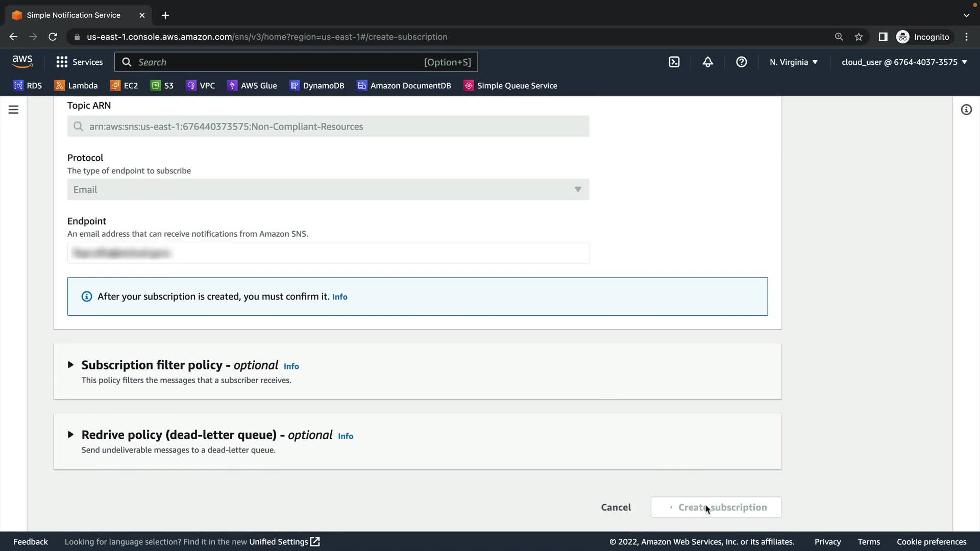Open N. Virginia region selector
Viewport: 980px width, 551px height.
793,62
